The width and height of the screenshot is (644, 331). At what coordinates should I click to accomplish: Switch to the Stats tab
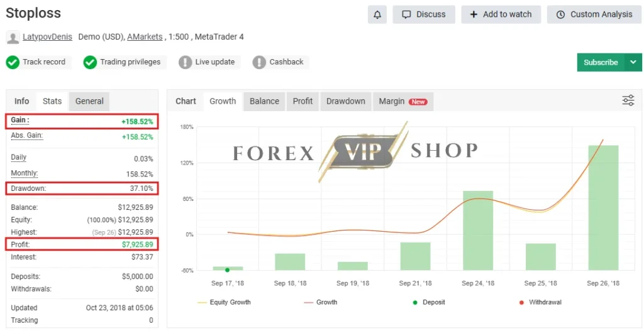pyautogui.click(x=52, y=101)
